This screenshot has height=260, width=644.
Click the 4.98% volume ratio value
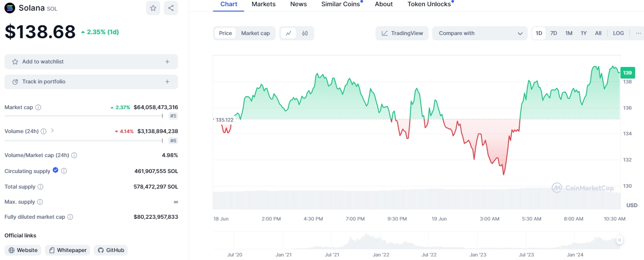(x=170, y=155)
